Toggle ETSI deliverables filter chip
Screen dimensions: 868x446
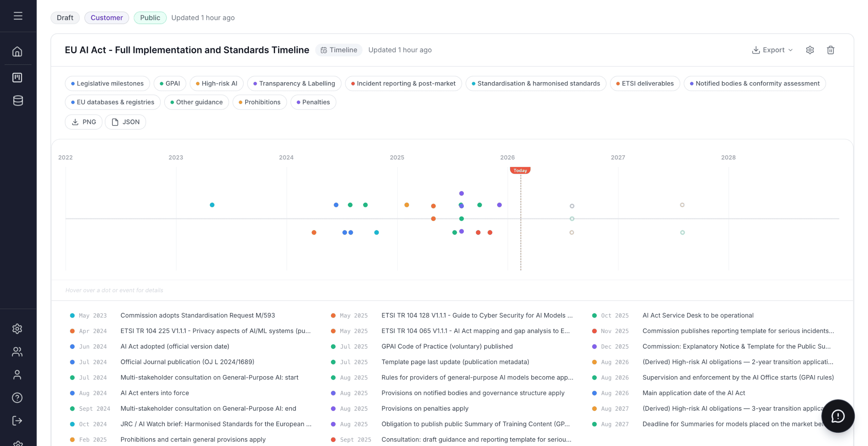pos(645,83)
